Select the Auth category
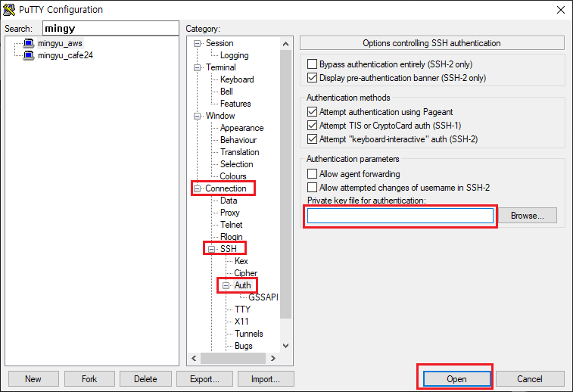 point(243,285)
